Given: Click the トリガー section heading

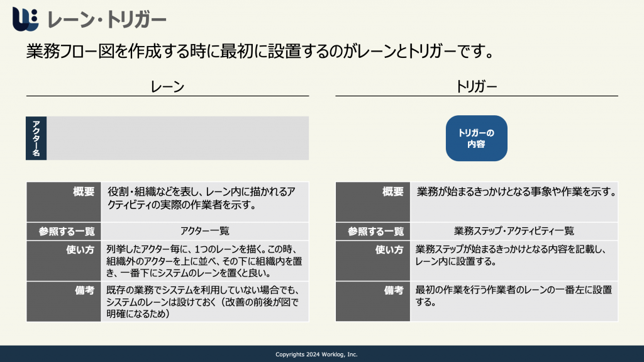Looking at the screenshot, I should click(477, 86).
